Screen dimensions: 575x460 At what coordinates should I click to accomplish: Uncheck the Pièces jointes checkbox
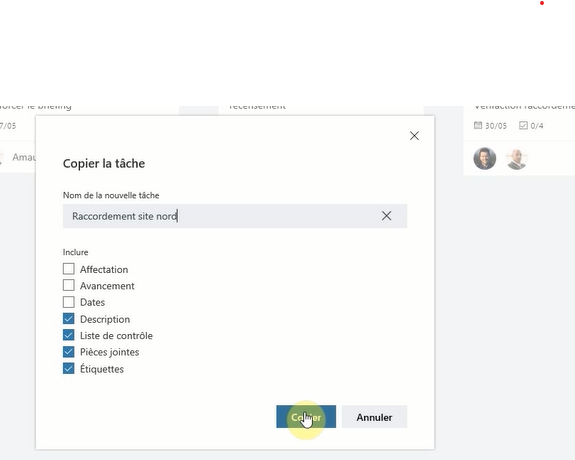69,352
